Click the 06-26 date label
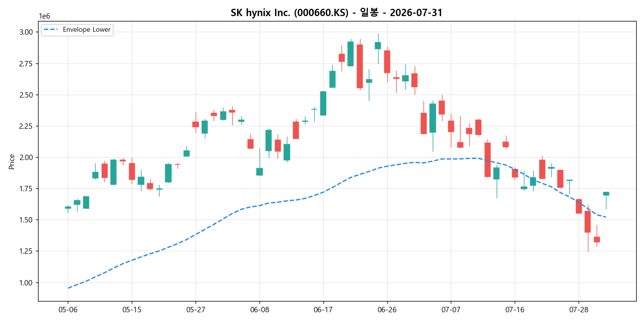Image resolution: width=644 pixels, height=322 pixels. 387,310
